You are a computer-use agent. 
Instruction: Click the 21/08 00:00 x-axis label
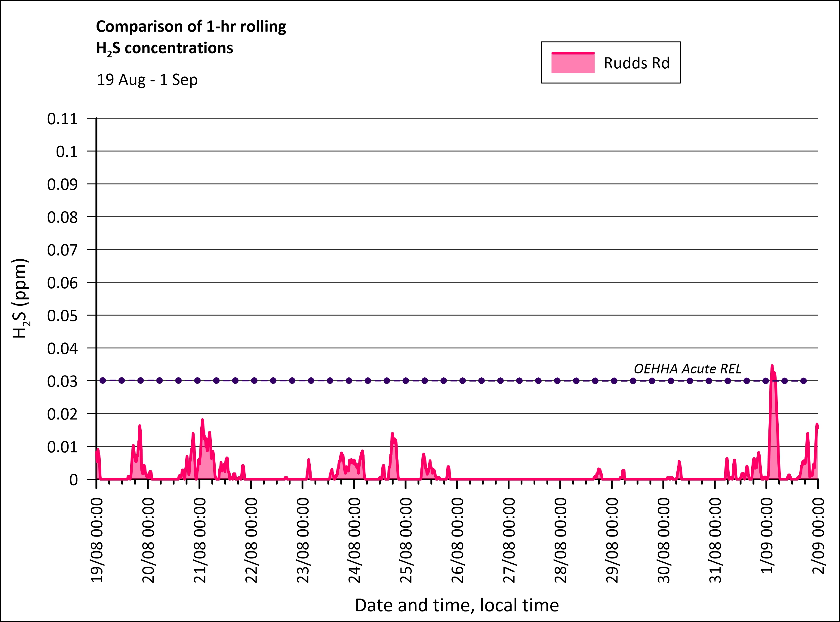200,540
